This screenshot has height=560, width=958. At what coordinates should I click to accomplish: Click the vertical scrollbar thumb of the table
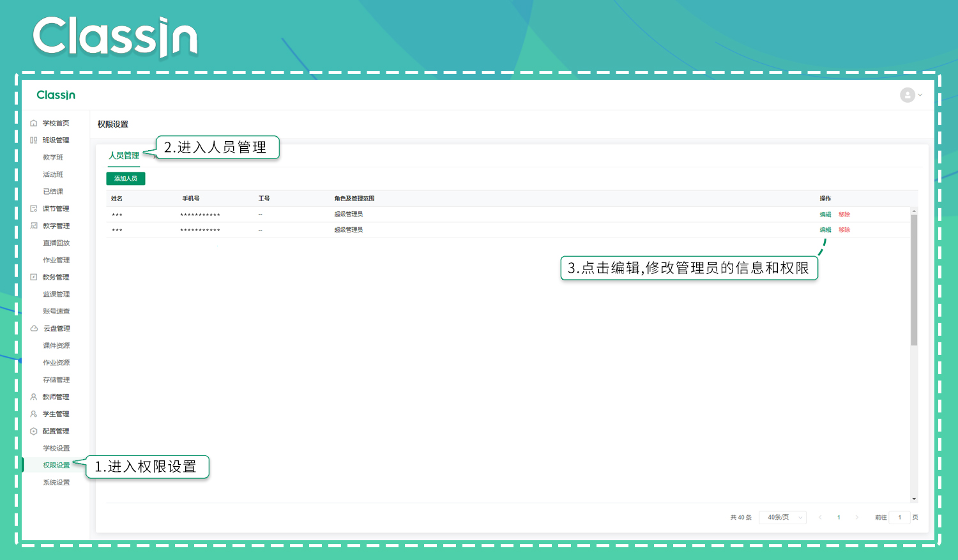[914, 280]
